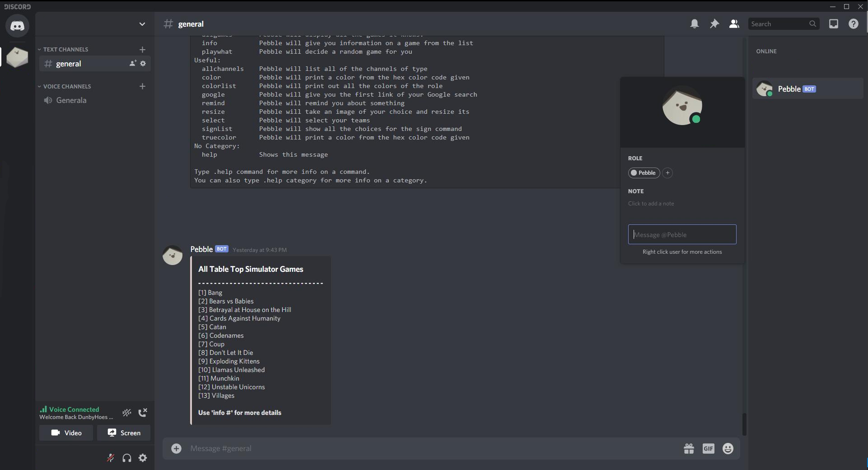
Task: Open the inbox icon
Action: [834, 24]
